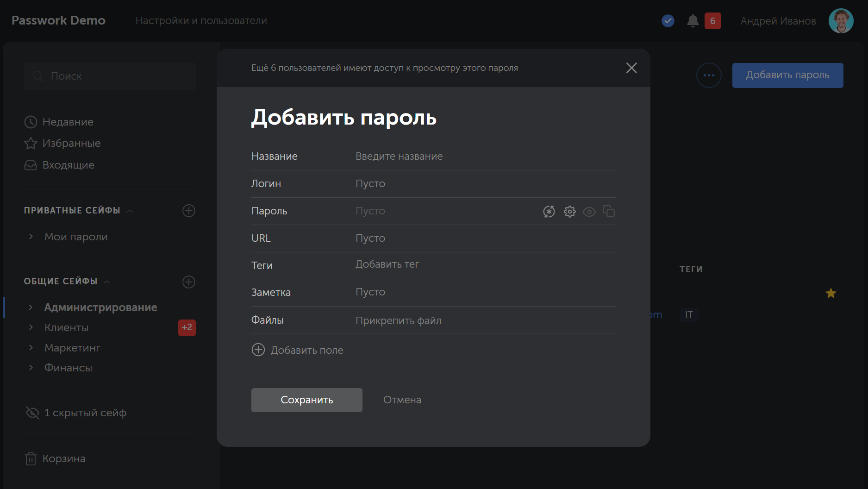
Task: Click the notifications bell icon
Action: (x=693, y=21)
